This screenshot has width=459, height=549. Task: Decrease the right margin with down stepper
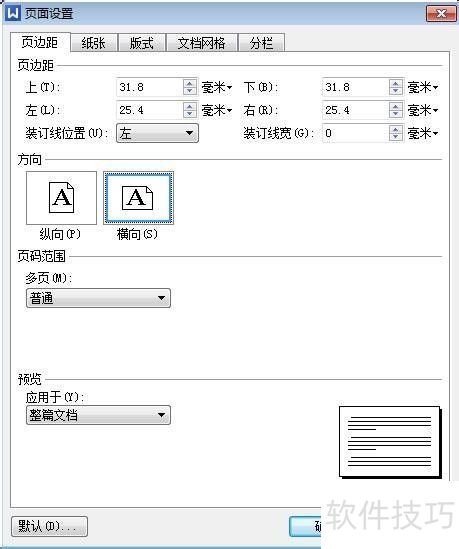click(x=395, y=114)
